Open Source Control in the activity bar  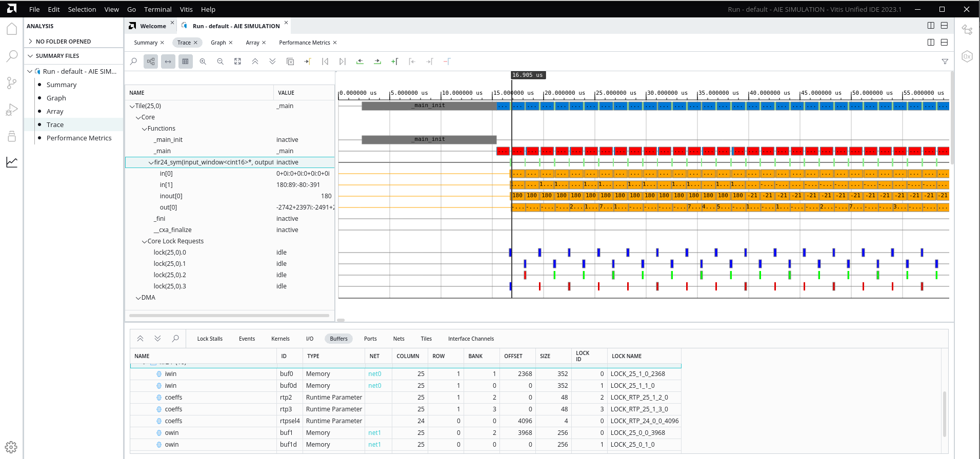point(11,83)
